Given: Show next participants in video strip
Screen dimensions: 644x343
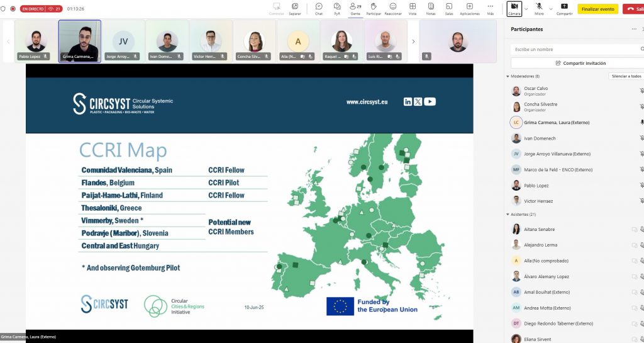Looking at the screenshot, I should (x=413, y=41).
